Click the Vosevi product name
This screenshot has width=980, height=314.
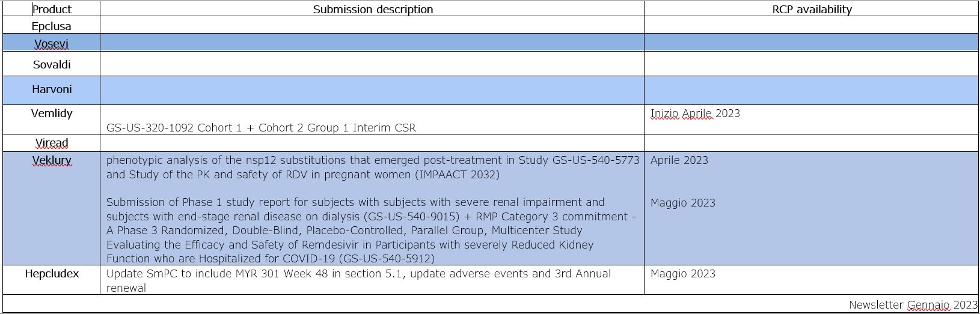pos(52,44)
